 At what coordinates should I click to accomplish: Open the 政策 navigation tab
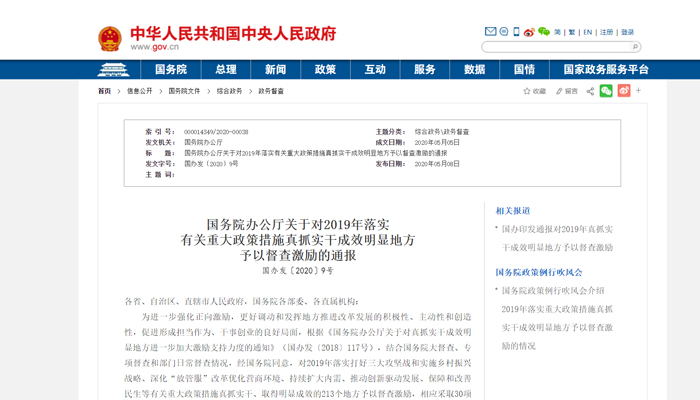click(x=325, y=70)
